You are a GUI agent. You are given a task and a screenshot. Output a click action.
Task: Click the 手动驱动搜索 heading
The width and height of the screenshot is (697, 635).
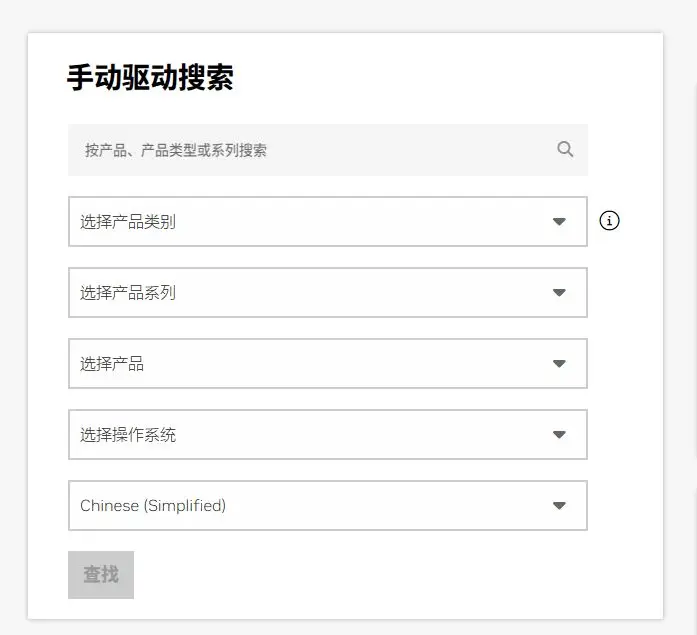(150, 78)
